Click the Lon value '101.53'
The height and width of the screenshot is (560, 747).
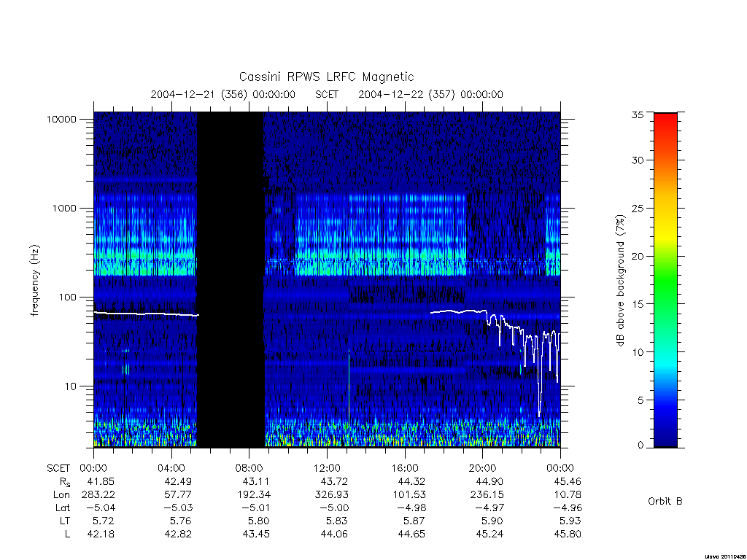[x=410, y=495]
